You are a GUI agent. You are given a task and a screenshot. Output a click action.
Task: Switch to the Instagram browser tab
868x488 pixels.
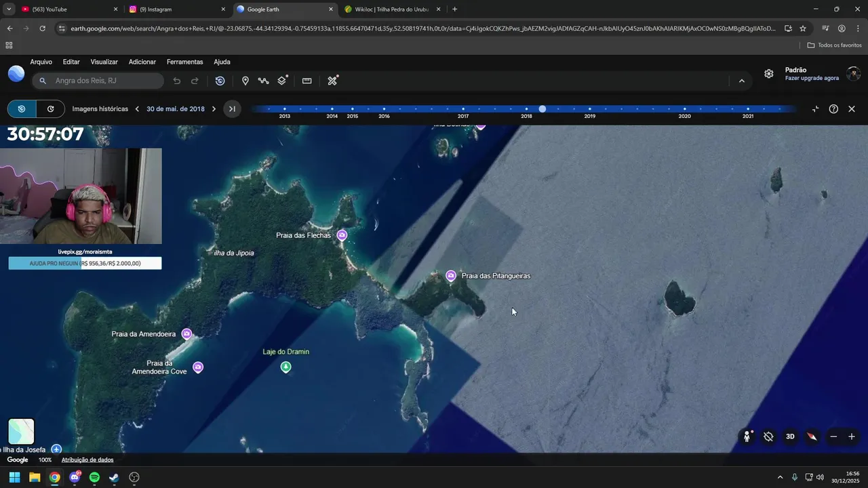176,9
